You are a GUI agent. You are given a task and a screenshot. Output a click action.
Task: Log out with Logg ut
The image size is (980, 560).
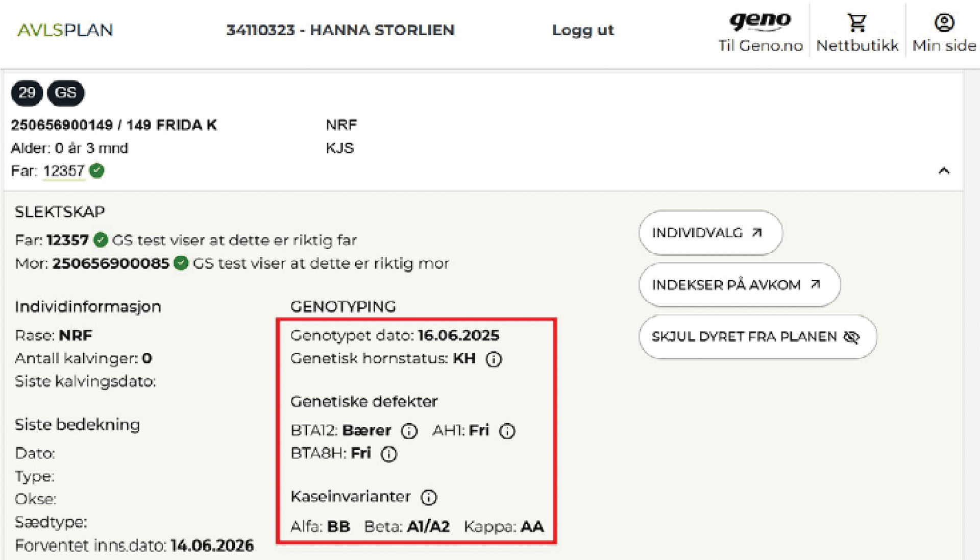[583, 30]
